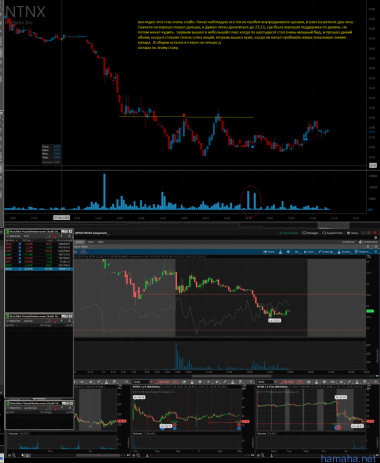Expand the Studies dropdown

[344, 252]
